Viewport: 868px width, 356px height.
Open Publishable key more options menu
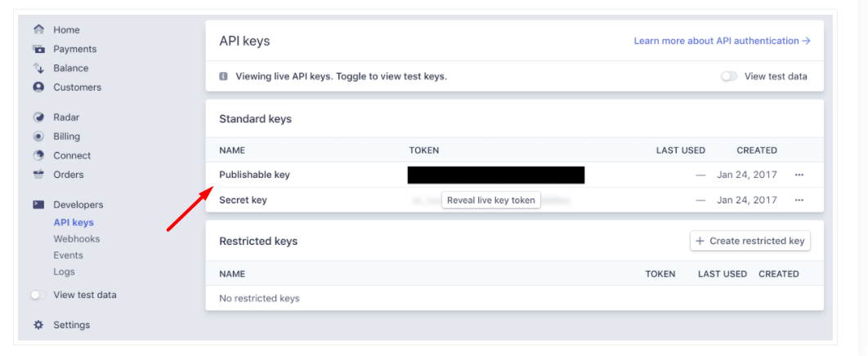(x=799, y=175)
